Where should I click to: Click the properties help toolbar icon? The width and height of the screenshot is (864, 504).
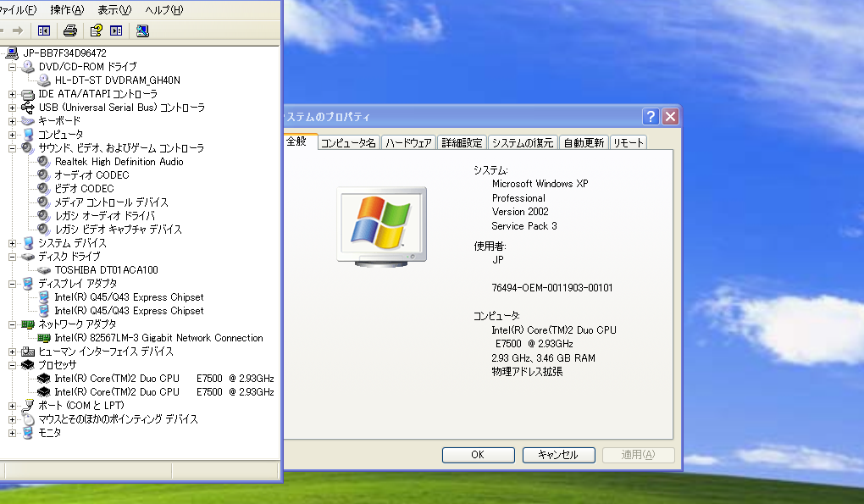coord(97,30)
